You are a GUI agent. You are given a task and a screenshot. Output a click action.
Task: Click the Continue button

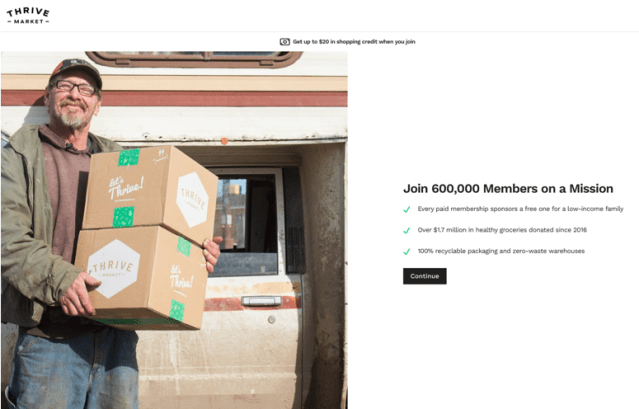click(425, 276)
